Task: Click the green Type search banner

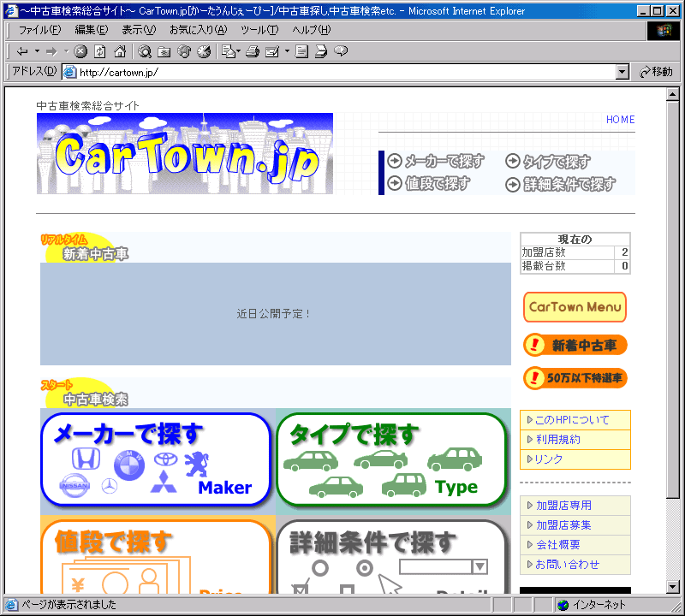Action: click(x=392, y=459)
